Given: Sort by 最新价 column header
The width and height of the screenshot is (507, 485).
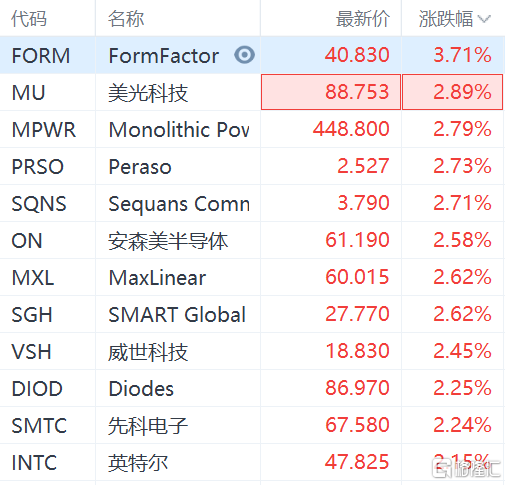Looking at the screenshot, I should pyautogui.click(x=363, y=19).
